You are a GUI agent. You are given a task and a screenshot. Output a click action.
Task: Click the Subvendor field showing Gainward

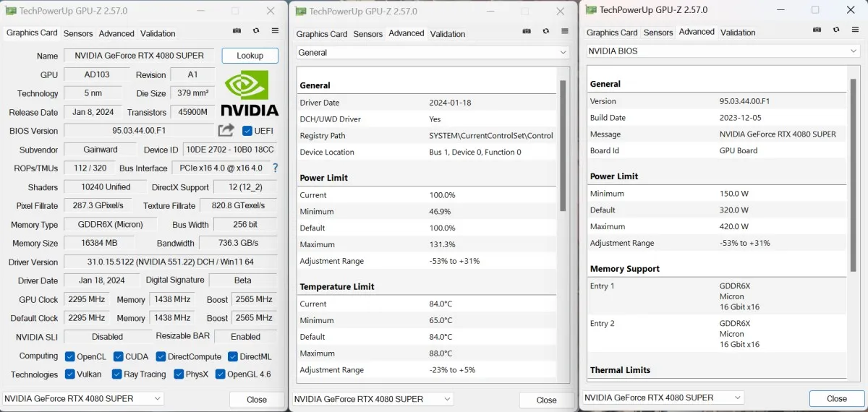pos(101,150)
